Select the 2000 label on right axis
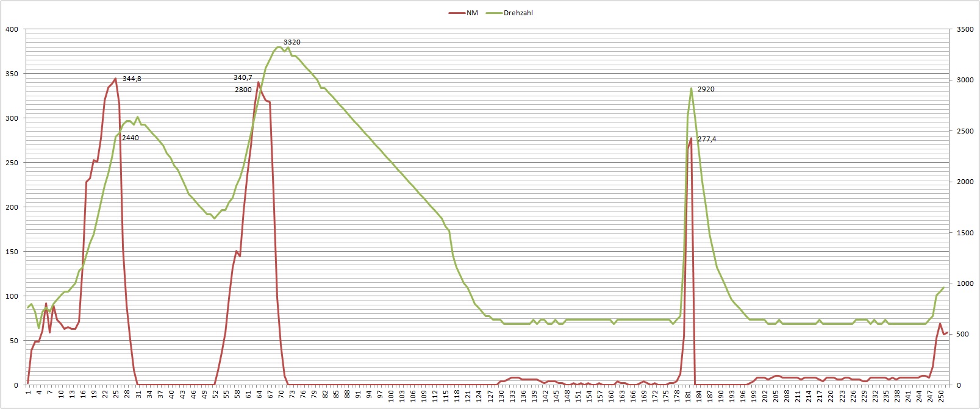This screenshot has height=409, width=980. point(965,182)
